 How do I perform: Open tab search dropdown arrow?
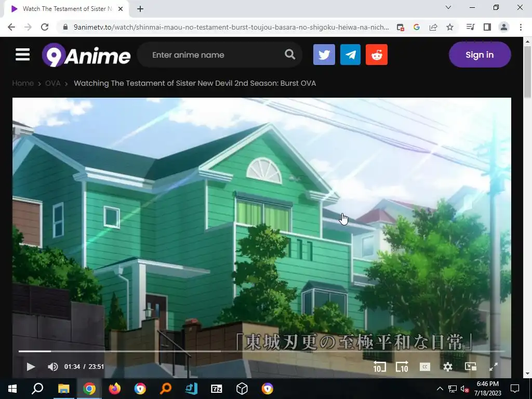point(448,7)
